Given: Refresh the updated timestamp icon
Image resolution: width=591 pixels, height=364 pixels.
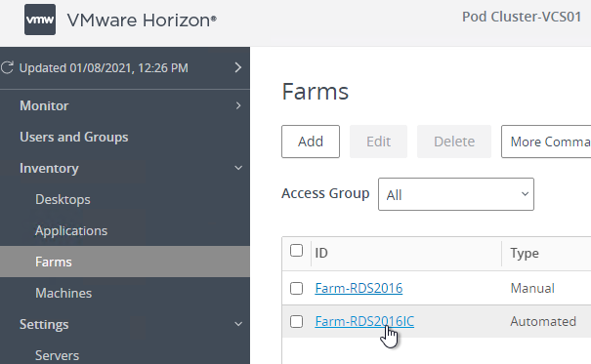Looking at the screenshot, I should (7, 67).
